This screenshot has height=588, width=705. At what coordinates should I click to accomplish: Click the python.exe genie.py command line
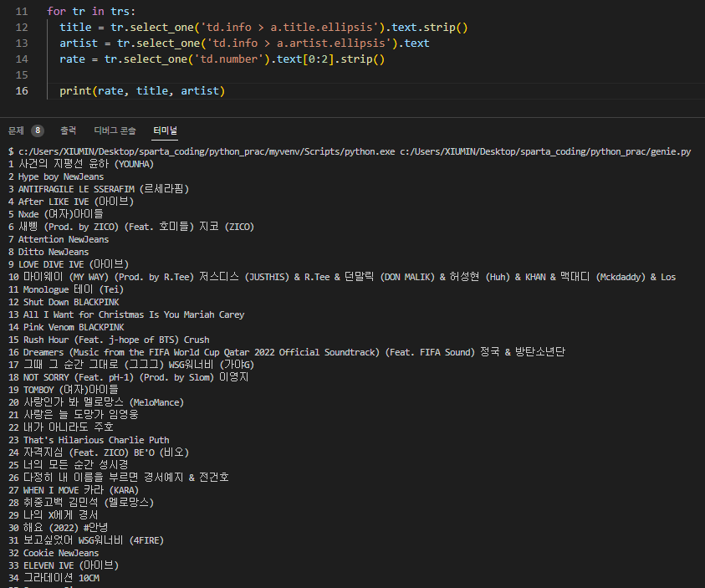point(350,151)
